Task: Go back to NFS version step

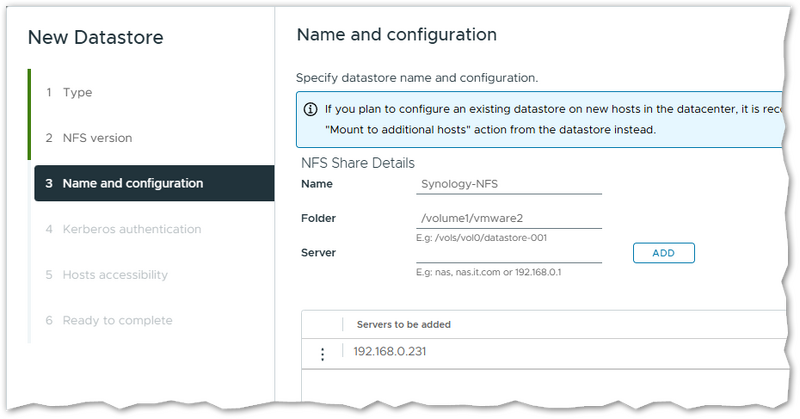Action: (x=97, y=138)
